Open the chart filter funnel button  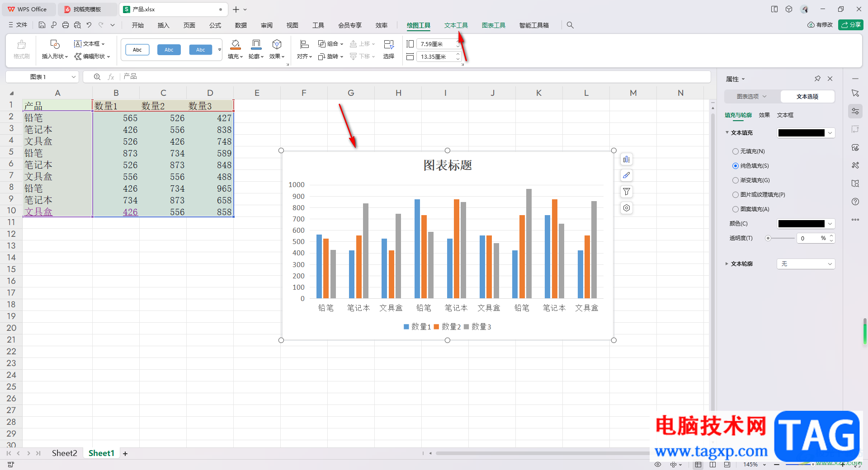[627, 192]
